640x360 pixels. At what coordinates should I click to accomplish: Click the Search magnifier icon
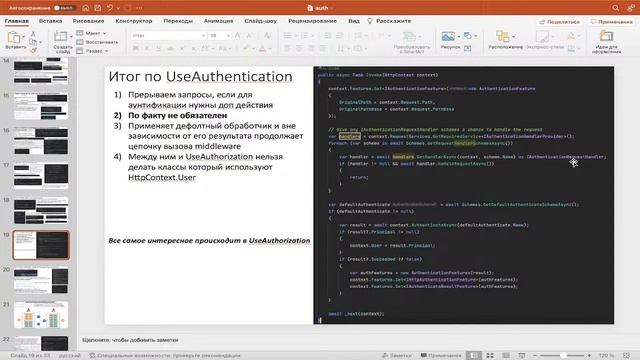(616, 8)
